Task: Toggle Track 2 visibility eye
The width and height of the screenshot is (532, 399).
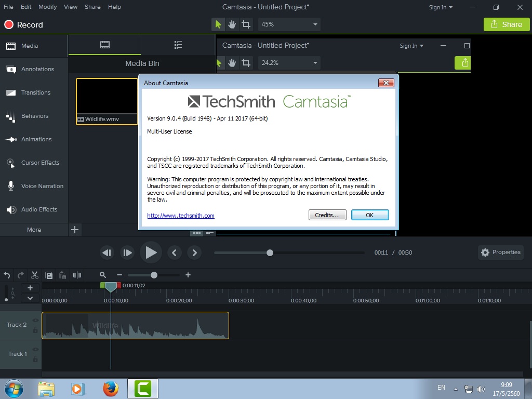Action: 35,321
